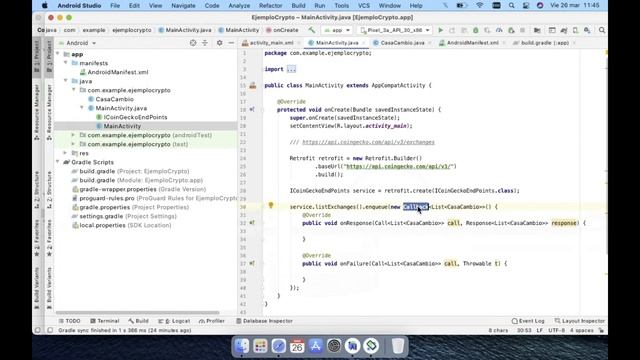The height and width of the screenshot is (360, 640).
Task: Open the TODO tool window
Action: click(69, 321)
